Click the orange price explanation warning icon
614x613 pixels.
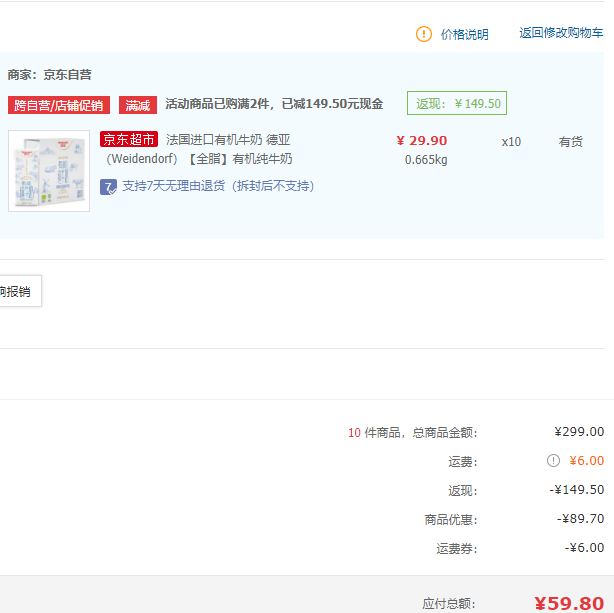point(424,34)
